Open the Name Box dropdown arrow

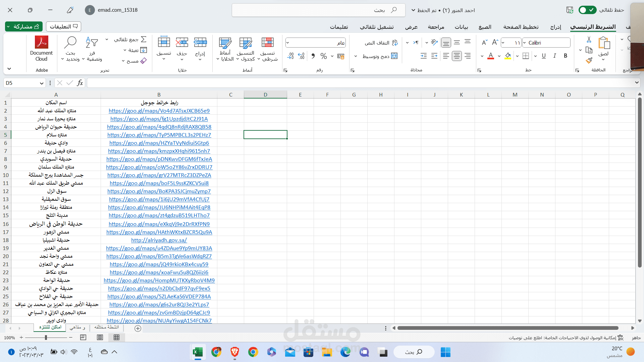coord(42,83)
